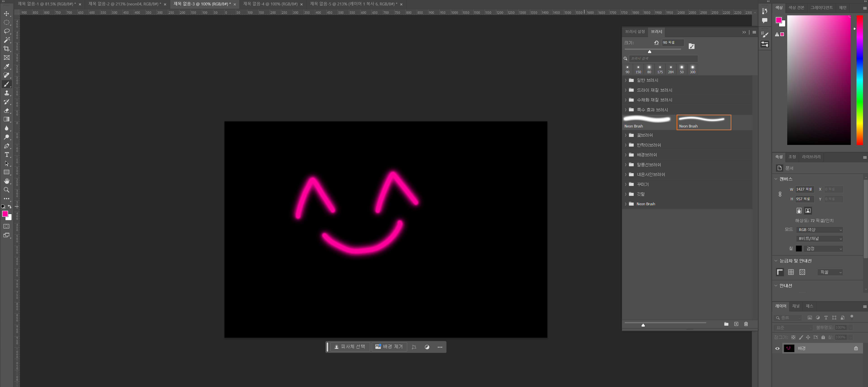Select the Hand tool
The image size is (868, 387).
6,181
